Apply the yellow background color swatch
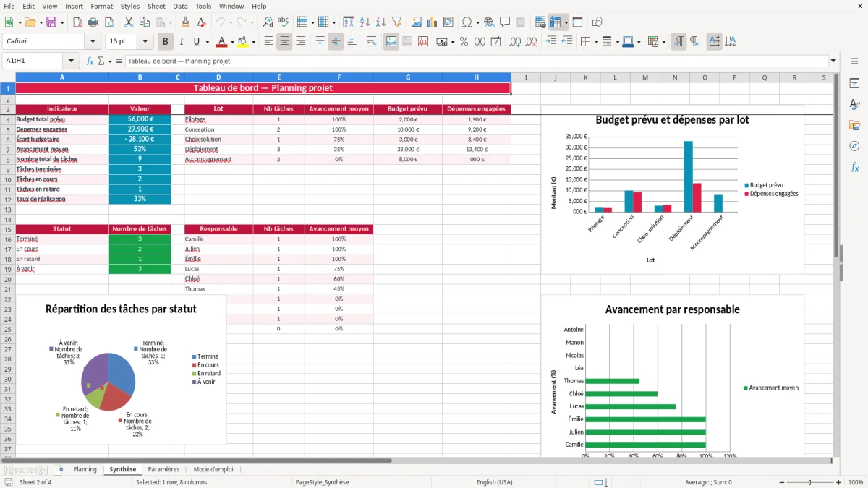This screenshot has width=868, height=488. 242,42
